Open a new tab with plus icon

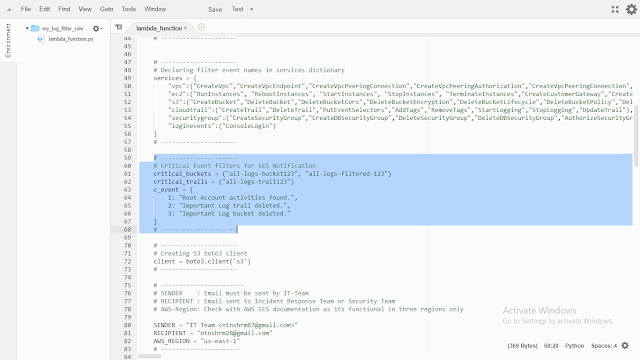click(201, 27)
